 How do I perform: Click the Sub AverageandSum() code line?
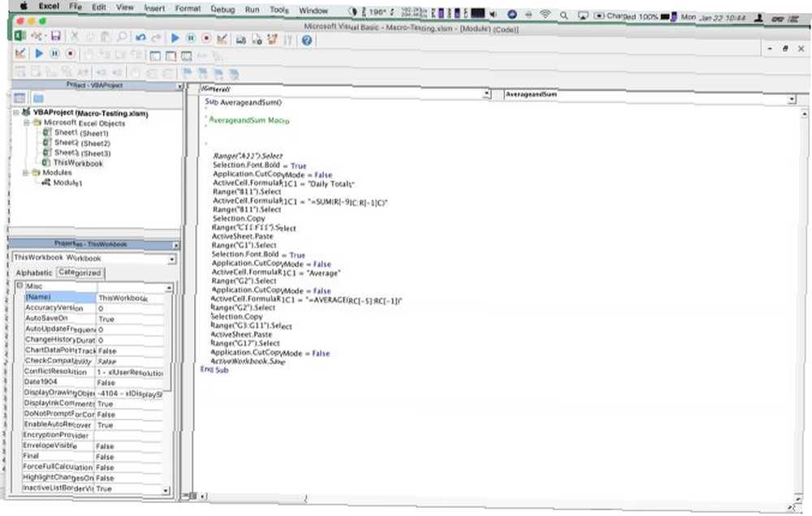click(244, 102)
